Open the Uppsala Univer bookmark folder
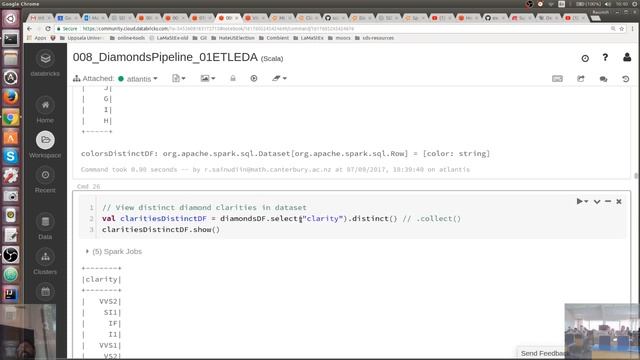Image resolution: width=640 pixels, height=360 pixels. tap(81, 38)
